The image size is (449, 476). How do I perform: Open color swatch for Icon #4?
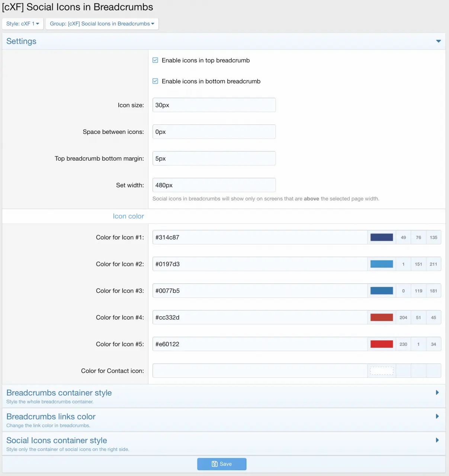(382, 318)
